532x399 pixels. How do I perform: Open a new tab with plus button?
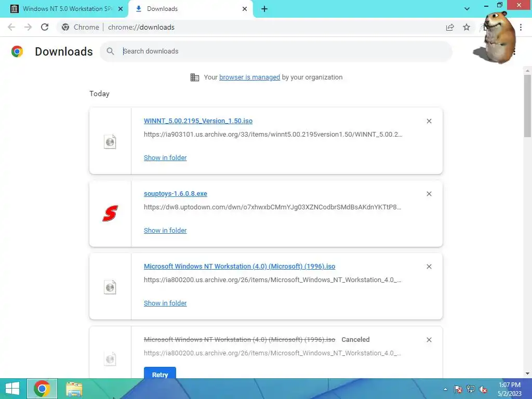[264, 9]
